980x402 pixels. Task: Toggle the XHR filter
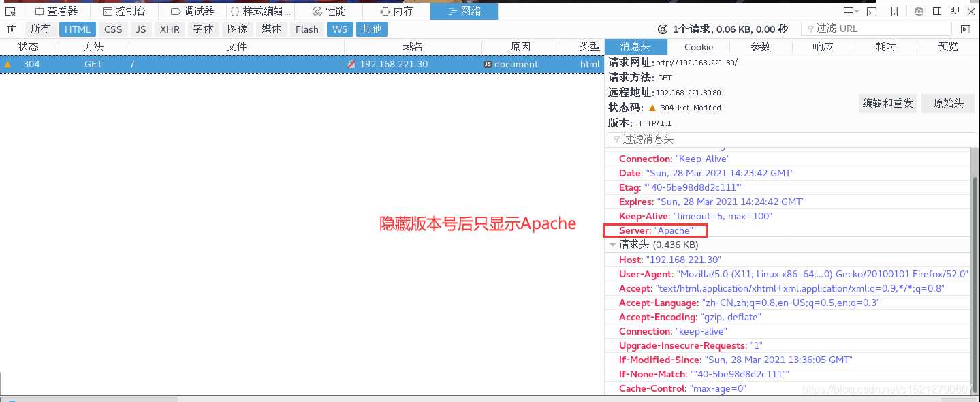tap(170, 29)
